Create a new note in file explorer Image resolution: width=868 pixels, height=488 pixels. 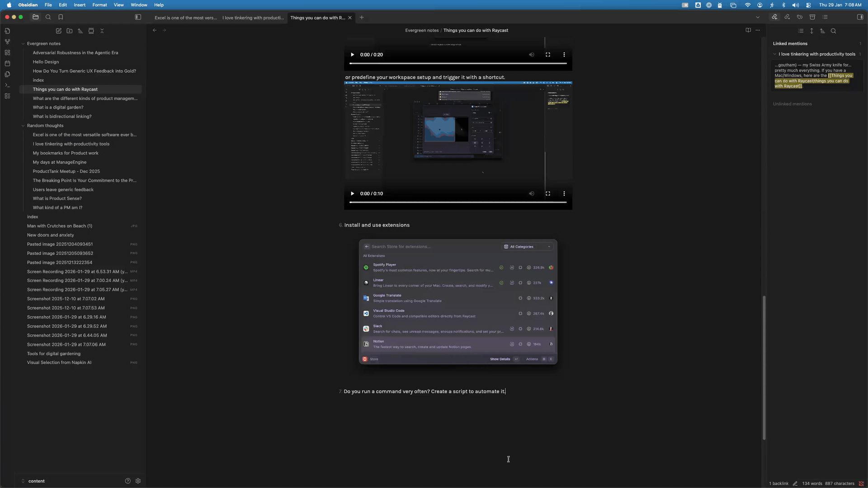59,31
